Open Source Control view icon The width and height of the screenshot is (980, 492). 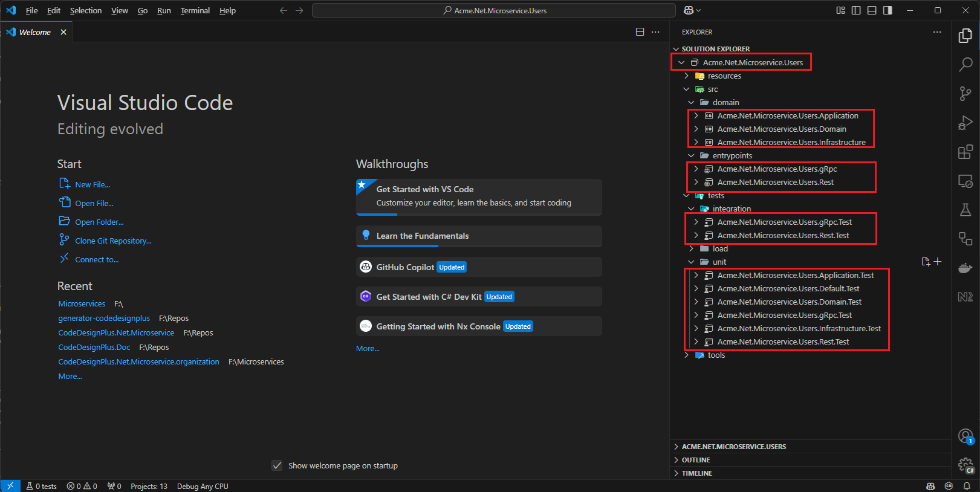pos(965,93)
